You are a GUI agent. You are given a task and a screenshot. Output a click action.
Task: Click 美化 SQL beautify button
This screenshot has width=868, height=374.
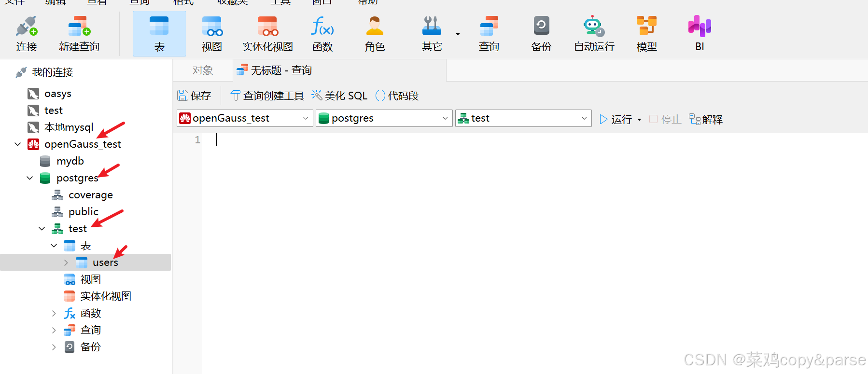[339, 96]
